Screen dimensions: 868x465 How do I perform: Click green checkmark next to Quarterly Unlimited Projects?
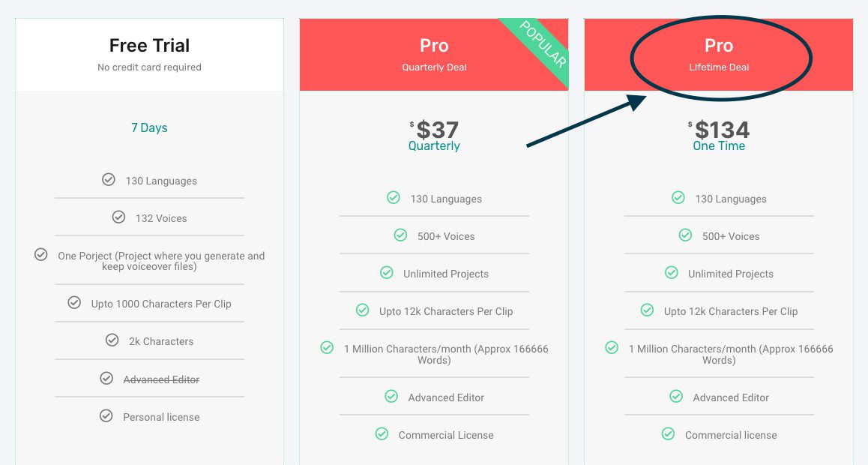click(x=387, y=273)
